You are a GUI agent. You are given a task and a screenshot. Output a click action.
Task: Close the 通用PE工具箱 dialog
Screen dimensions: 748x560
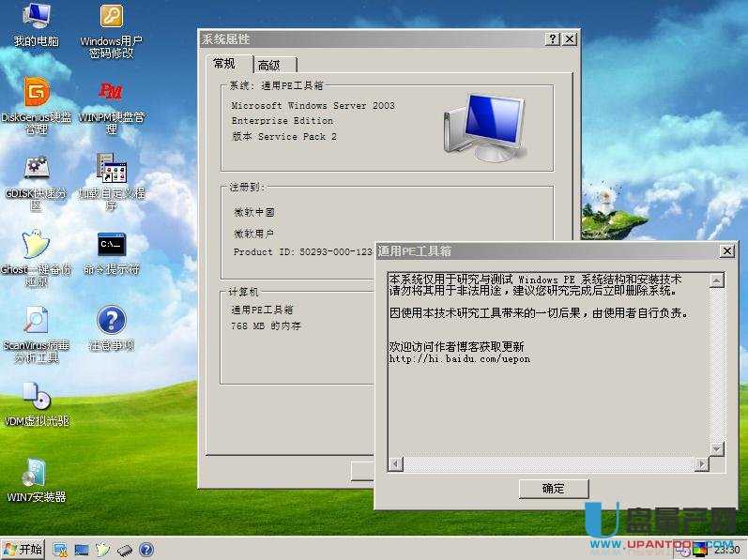point(726,250)
